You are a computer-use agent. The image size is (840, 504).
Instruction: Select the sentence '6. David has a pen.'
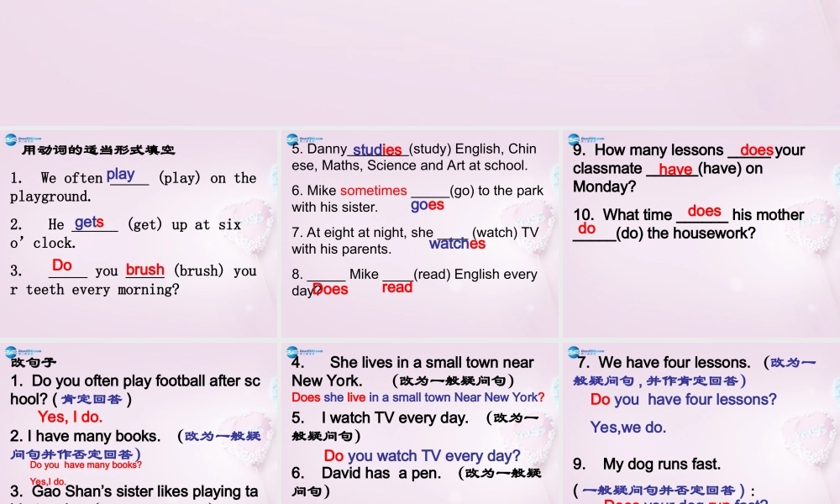tap(366, 473)
